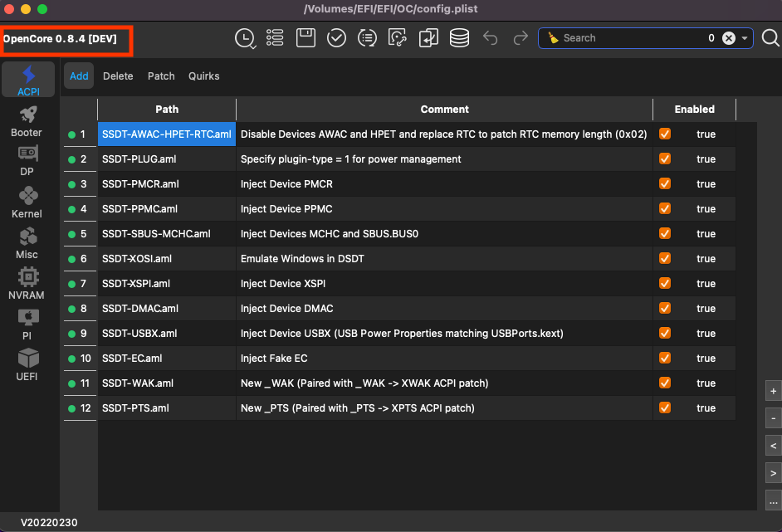The image size is (782, 532).
Task: Select the 'Inject Device PMCR' comment cell
Action: coord(444,184)
